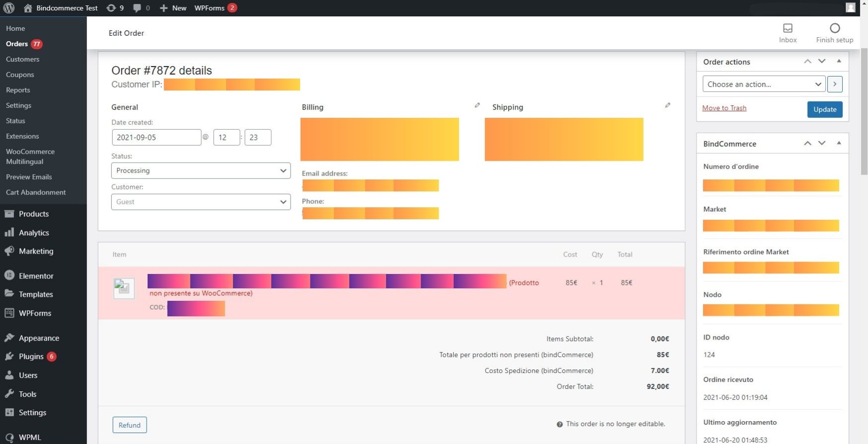Edit billing address with pencil icon

[477, 105]
